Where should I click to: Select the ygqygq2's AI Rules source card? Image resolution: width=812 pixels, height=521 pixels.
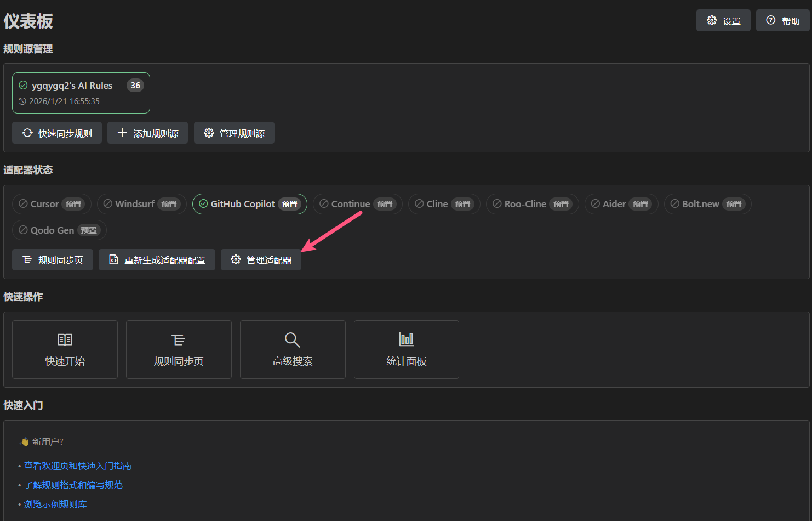(81, 93)
